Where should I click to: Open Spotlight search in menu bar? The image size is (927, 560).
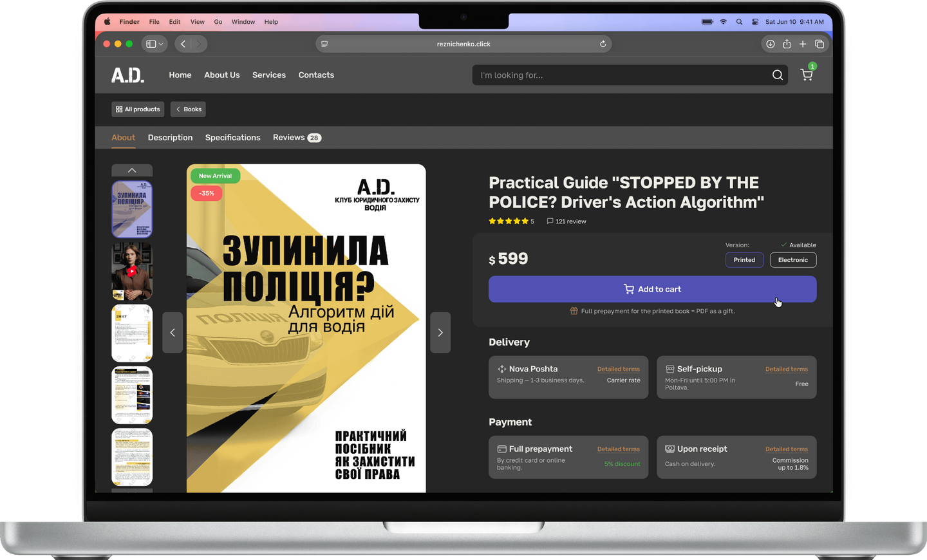click(x=739, y=22)
